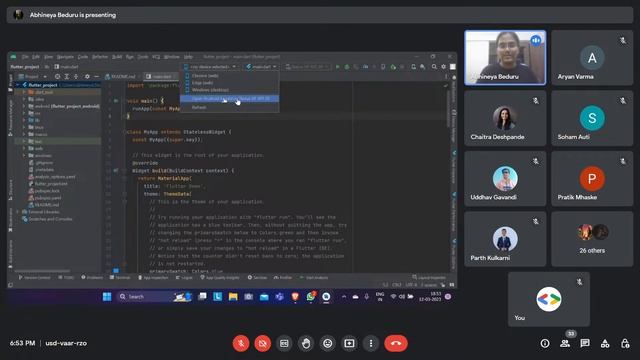Open the Logcat tool window
The width and height of the screenshot is (640, 360).
pyautogui.click(x=184, y=278)
